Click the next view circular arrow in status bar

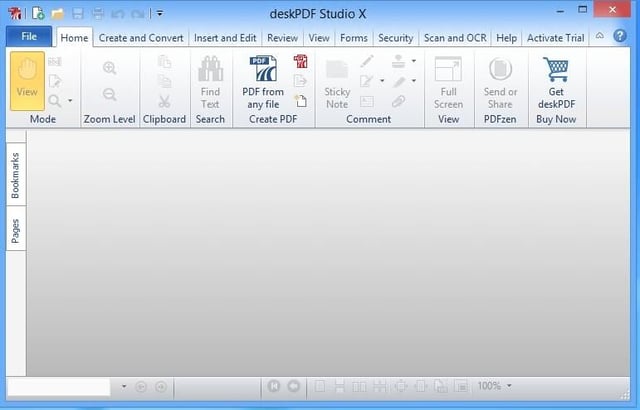pyautogui.click(x=161, y=386)
